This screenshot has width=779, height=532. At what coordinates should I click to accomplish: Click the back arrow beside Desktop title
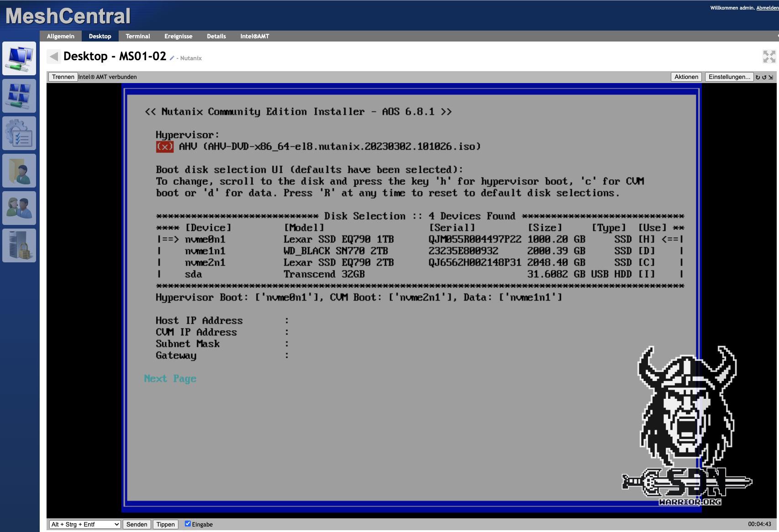pos(54,56)
